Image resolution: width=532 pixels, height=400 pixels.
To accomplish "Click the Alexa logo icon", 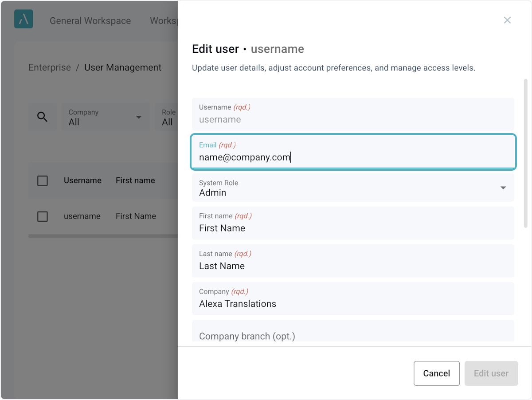I will pos(23,20).
